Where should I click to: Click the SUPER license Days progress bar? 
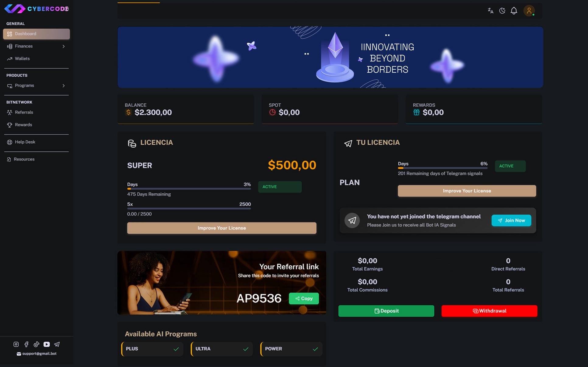189,189
